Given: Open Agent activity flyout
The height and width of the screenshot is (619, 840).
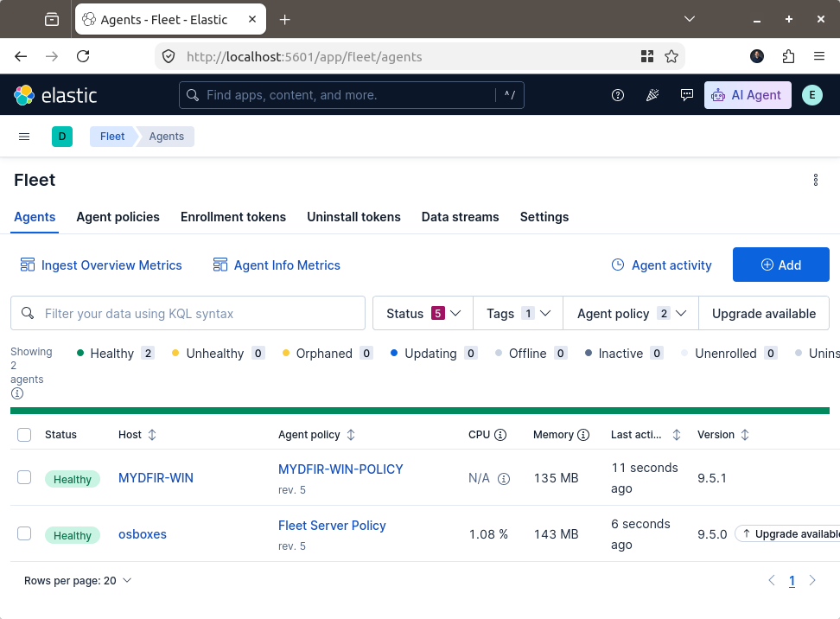Looking at the screenshot, I should (662, 265).
